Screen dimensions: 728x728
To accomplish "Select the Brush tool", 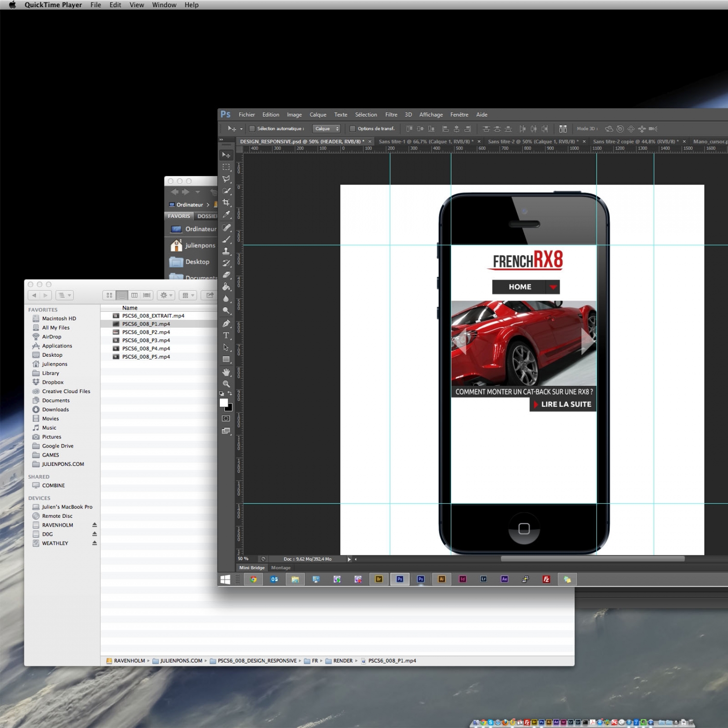I will coord(226,239).
